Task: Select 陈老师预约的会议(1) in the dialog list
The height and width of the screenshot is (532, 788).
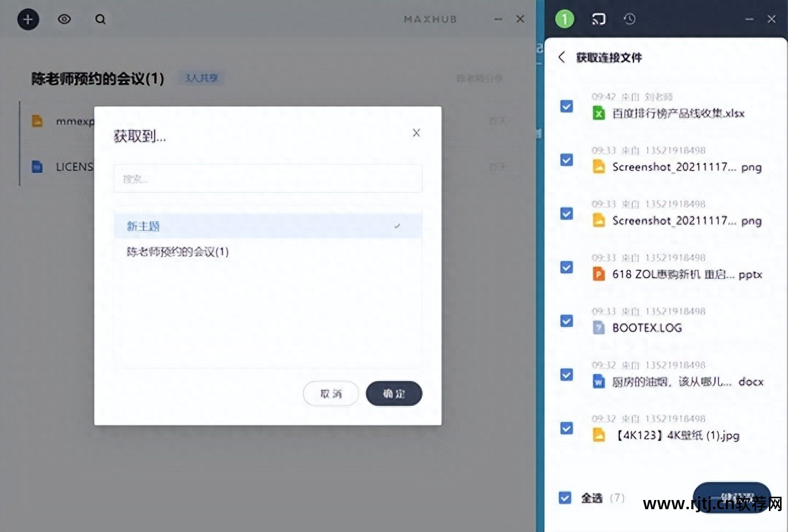Action: pyautogui.click(x=268, y=251)
